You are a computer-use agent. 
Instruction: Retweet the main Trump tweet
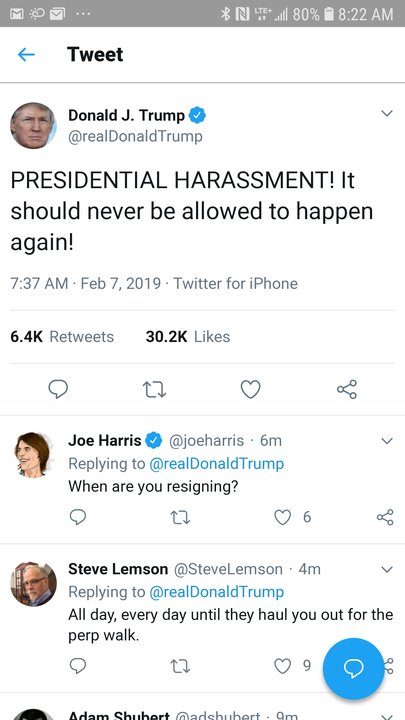tap(154, 389)
